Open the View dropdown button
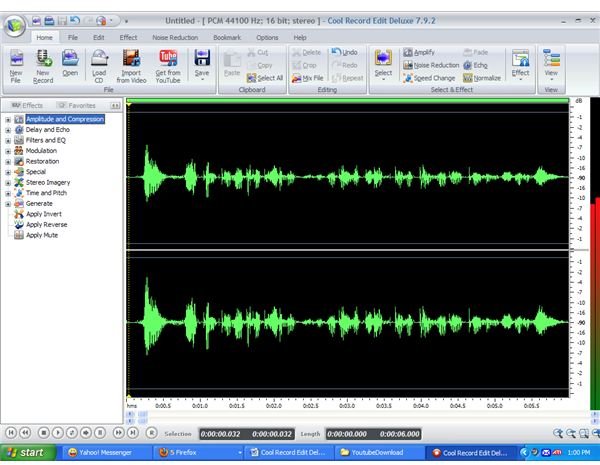600x465 pixels. 551,65
